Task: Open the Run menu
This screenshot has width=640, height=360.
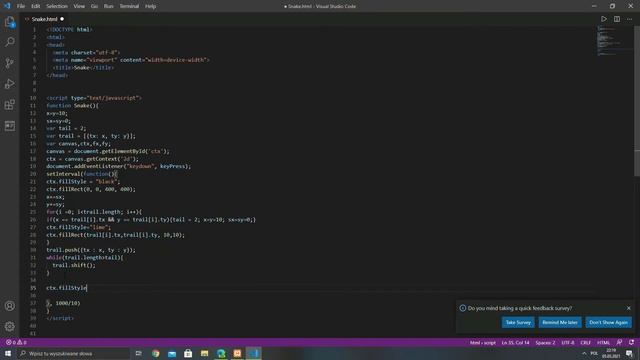Action: pos(109,6)
